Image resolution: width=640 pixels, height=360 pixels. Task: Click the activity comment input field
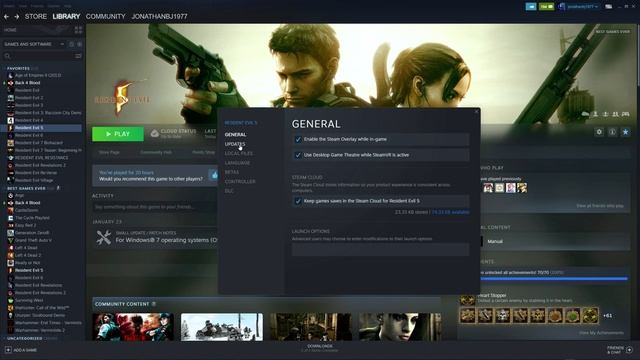point(154,207)
